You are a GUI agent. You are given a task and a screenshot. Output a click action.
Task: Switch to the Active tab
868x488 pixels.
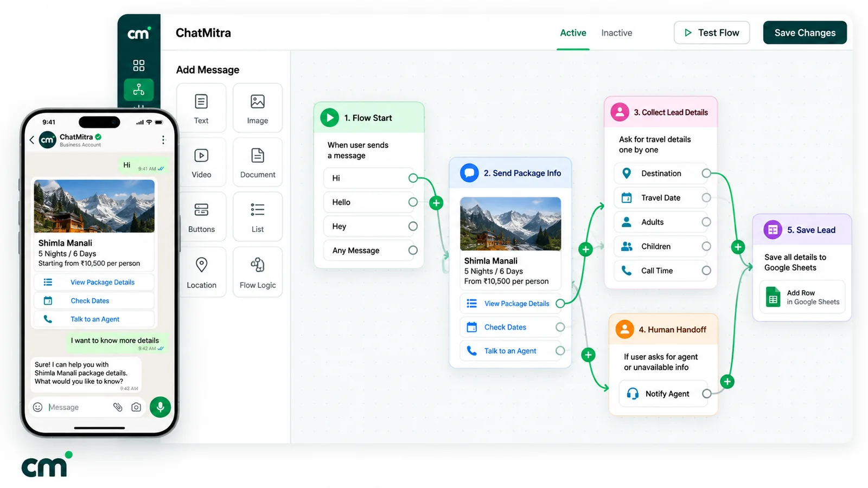tap(573, 33)
